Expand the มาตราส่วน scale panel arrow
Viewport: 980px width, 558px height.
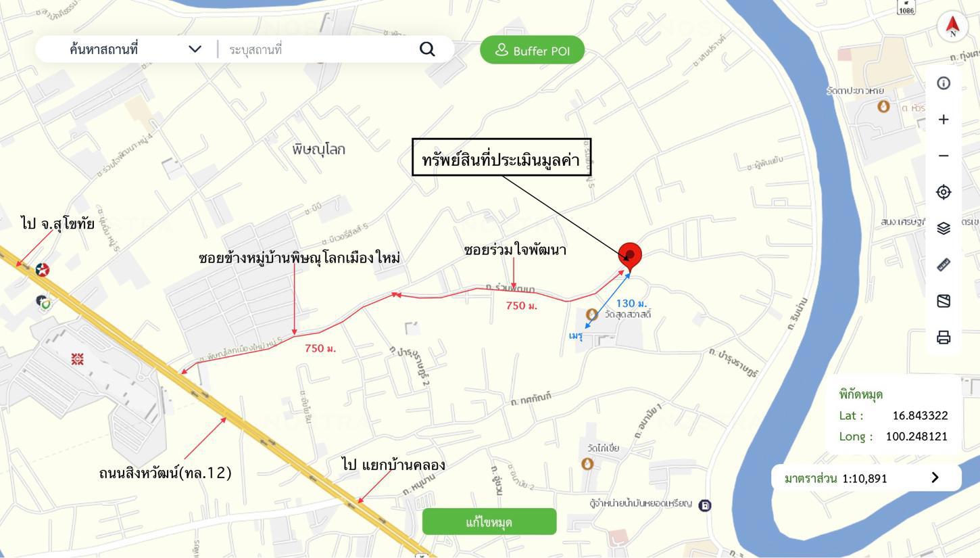coord(935,478)
